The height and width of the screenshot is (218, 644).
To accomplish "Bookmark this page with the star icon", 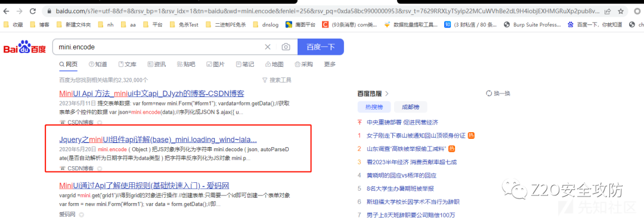I will pos(621,11).
